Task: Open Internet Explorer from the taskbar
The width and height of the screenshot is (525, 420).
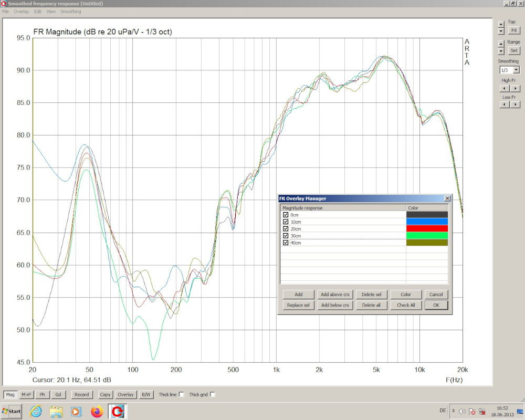Action: tap(36, 411)
